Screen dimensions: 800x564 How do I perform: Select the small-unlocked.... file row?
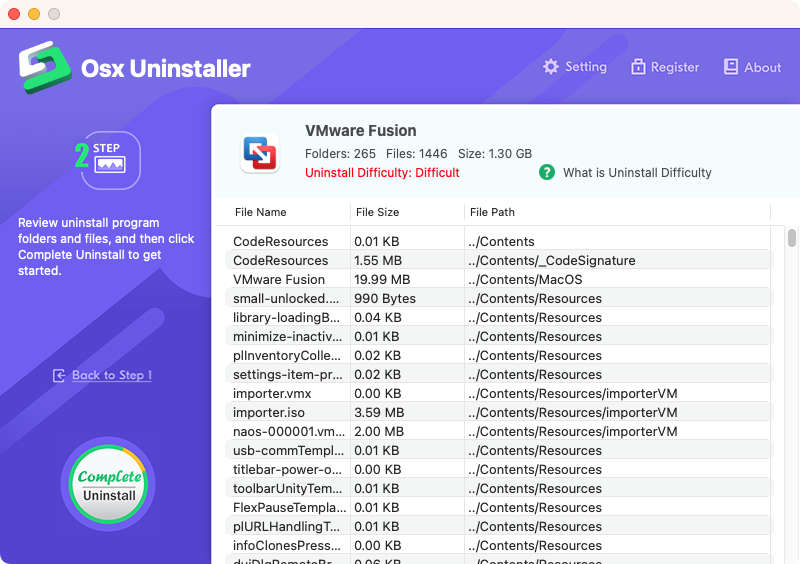(x=499, y=299)
